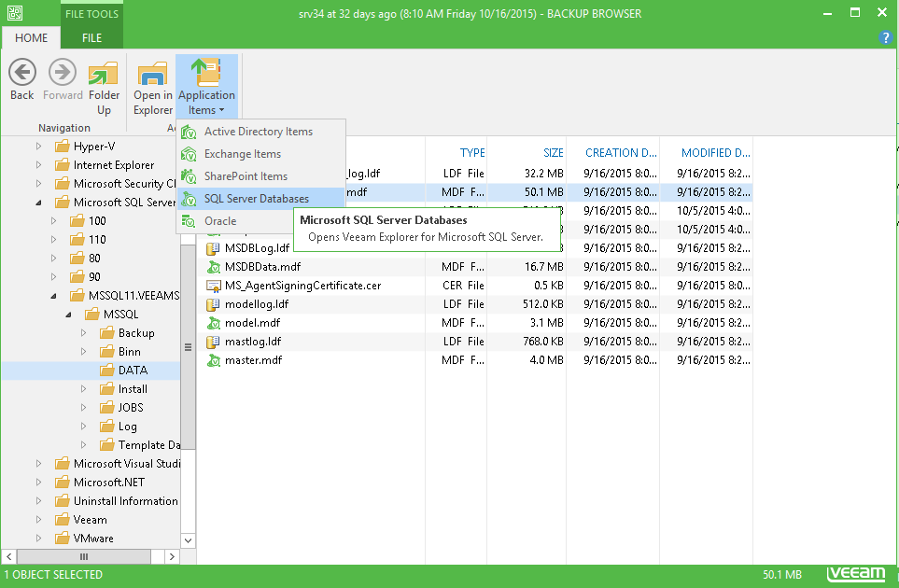Select the Template Data folder icon
The image size is (899, 588).
tap(106, 444)
